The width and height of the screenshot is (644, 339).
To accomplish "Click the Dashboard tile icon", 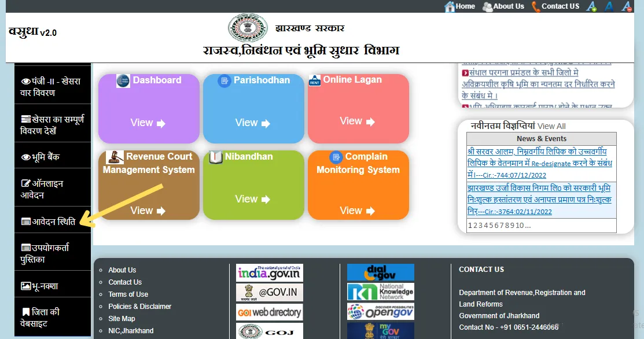I will pyautogui.click(x=123, y=80).
